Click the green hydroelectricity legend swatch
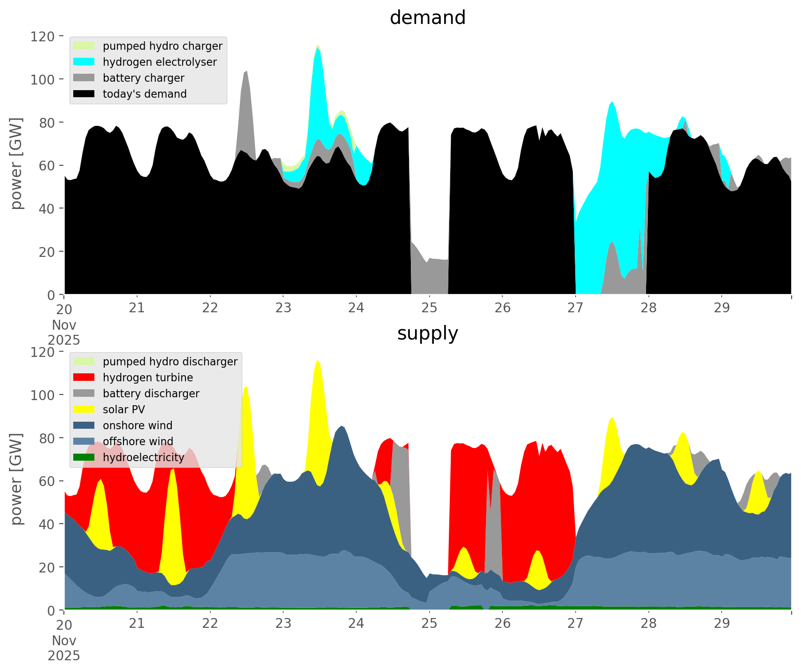This screenshot has height=672, width=801. 84,457
